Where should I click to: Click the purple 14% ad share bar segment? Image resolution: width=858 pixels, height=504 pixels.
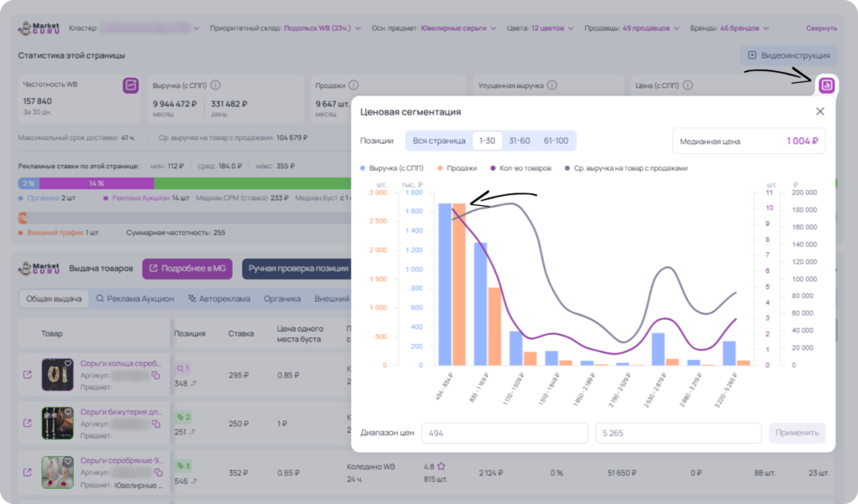(x=96, y=183)
